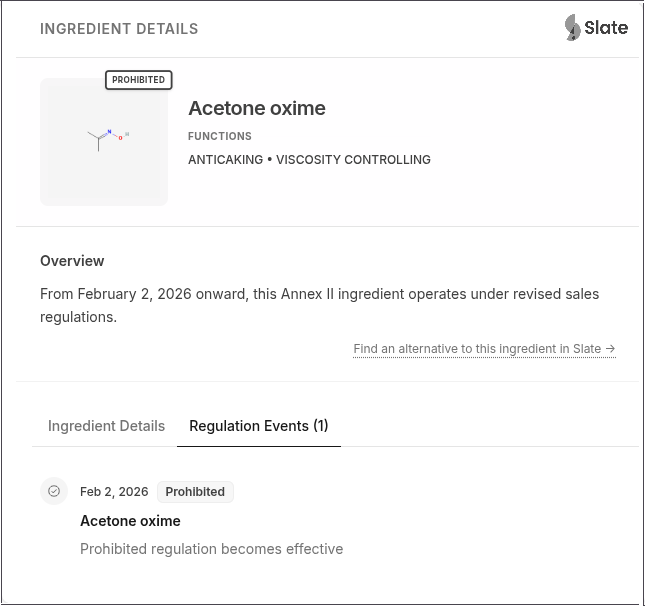Select the Regulation Events (1) tab

[x=258, y=426]
